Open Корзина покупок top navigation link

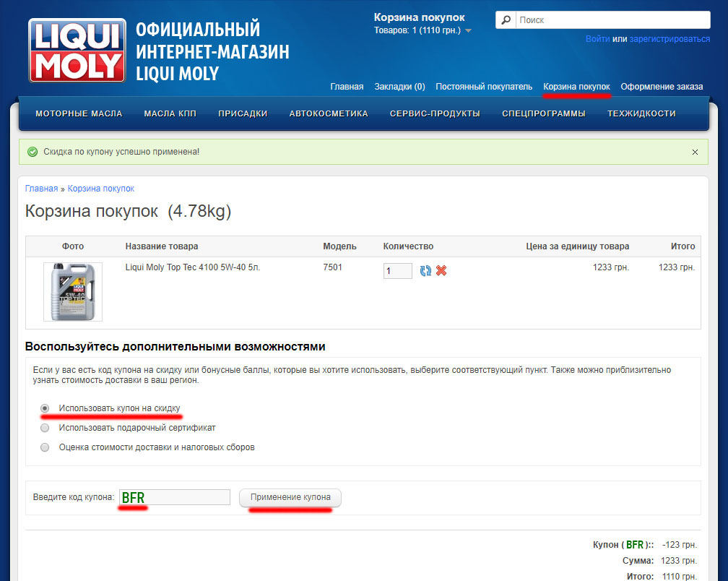pyautogui.click(x=576, y=87)
